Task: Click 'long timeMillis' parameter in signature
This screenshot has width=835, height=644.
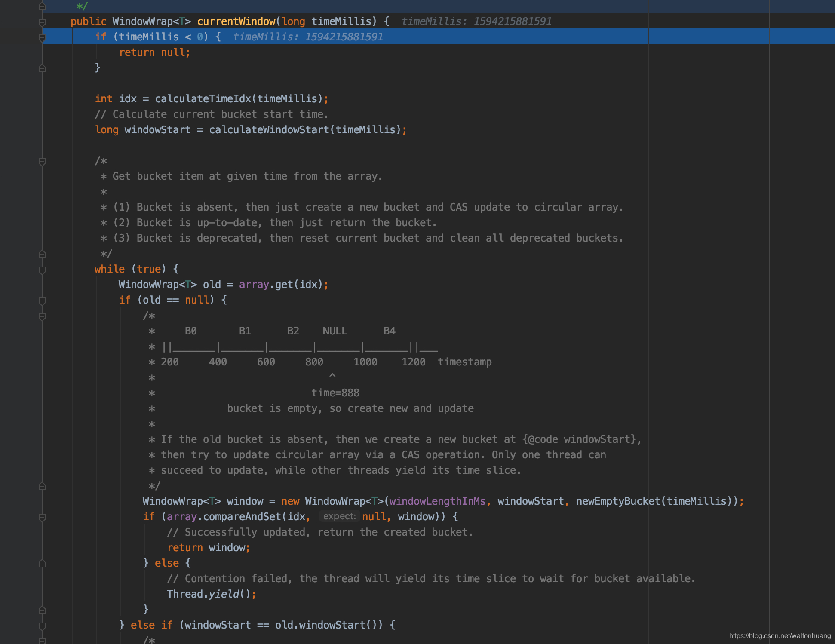Action: [x=326, y=21]
